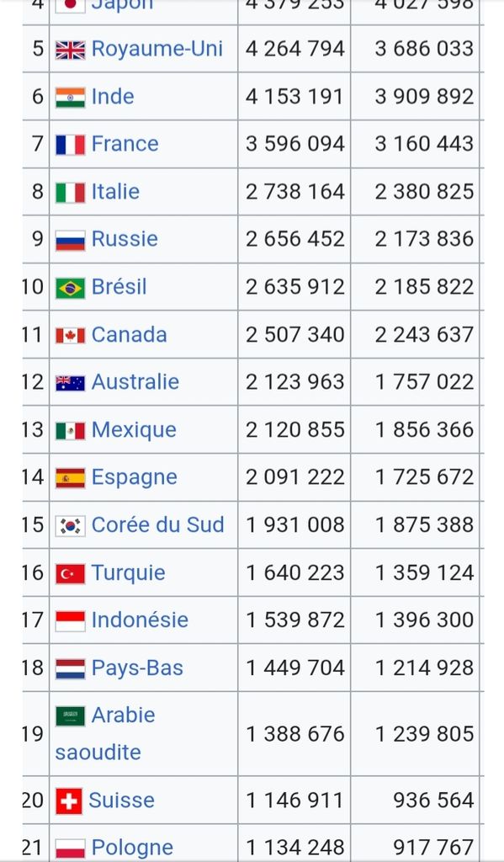Open the Arabie saoudite link
The width and height of the screenshot is (504, 862).
[105, 733]
